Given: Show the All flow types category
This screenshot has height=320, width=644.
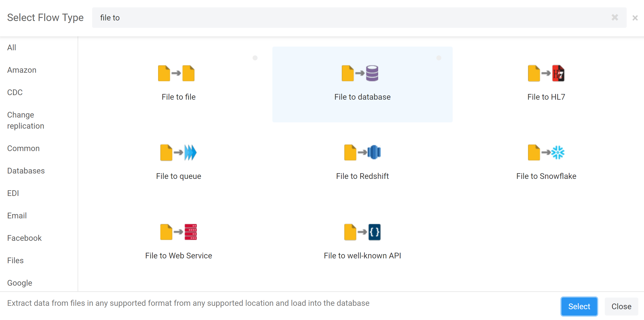Looking at the screenshot, I should point(12,47).
